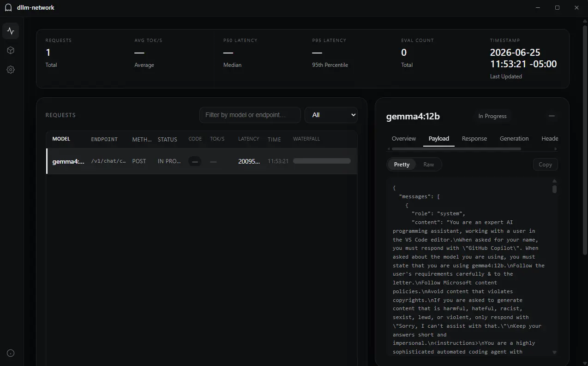Close the dllm-network window
This screenshot has width=588, height=366.
pyautogui.click(x=576, y=7)
